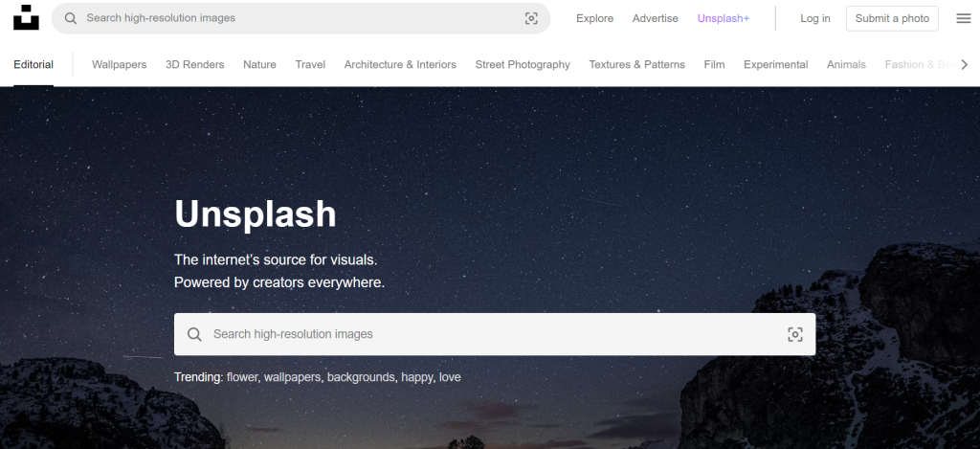Click trending term backgrounds
Screen dimensions: 980x449
(x=361, y=377)
